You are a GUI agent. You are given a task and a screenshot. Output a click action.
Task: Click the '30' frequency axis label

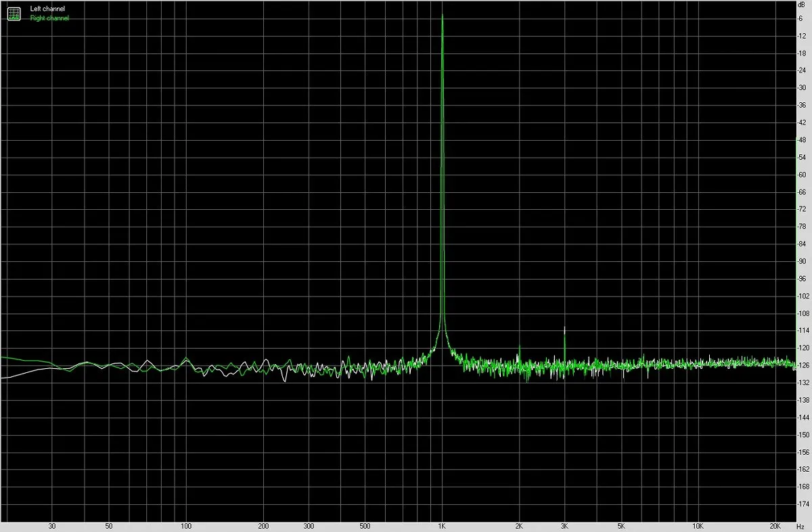click(x=51, y=526)
